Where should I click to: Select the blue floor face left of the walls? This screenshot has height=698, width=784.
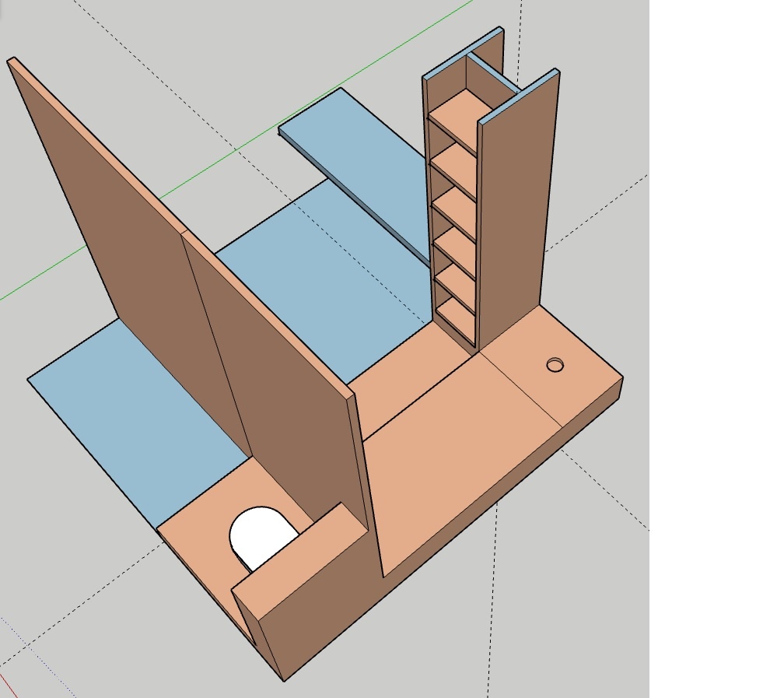click(124, 405)
